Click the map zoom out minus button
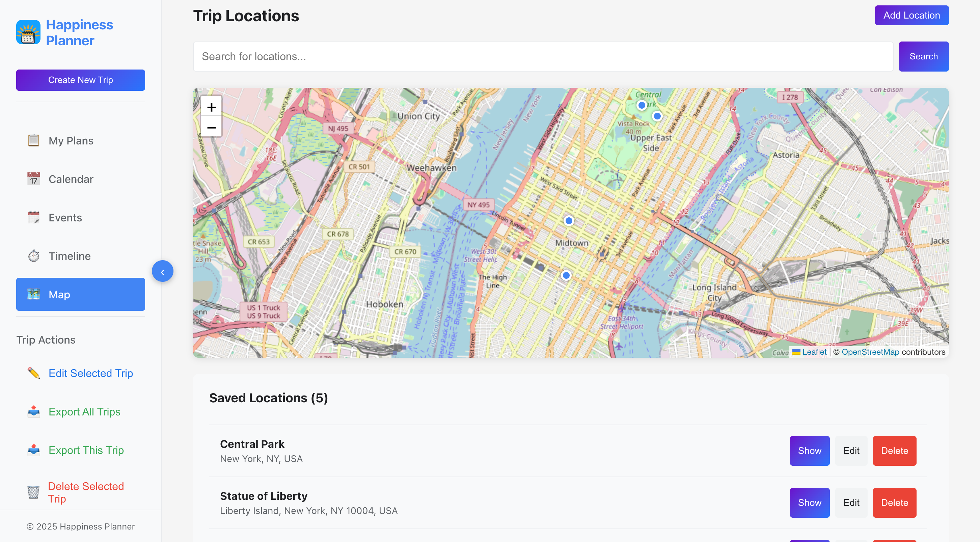 pos(211,128)
